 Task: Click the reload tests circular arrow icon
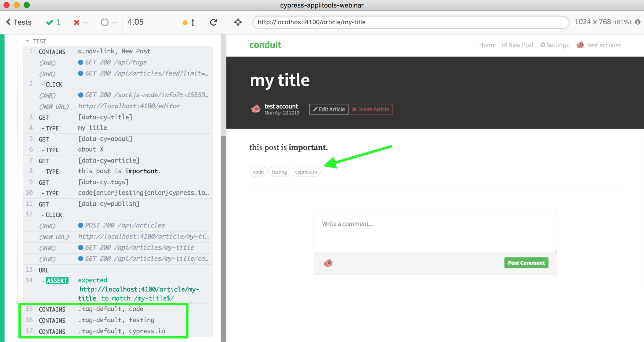click(x=213, y=22)
